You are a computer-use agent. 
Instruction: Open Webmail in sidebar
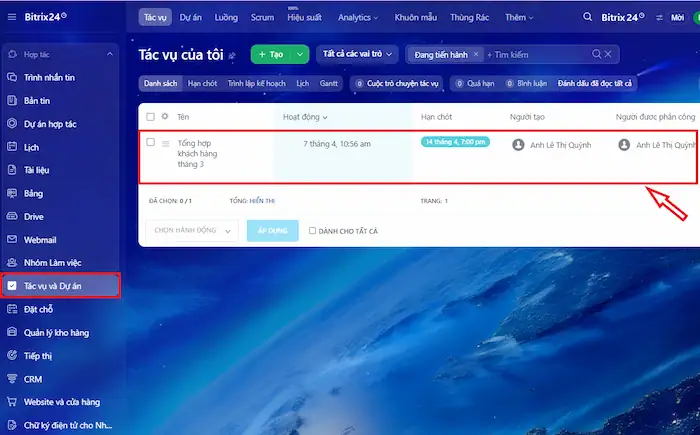pyautogui.click(x=40, y=240)
